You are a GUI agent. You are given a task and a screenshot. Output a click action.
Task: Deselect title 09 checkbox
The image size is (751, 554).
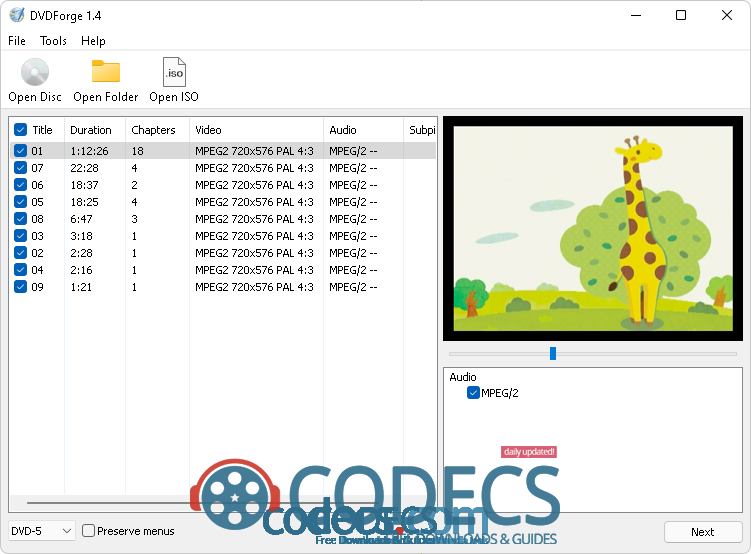(21, 287)
